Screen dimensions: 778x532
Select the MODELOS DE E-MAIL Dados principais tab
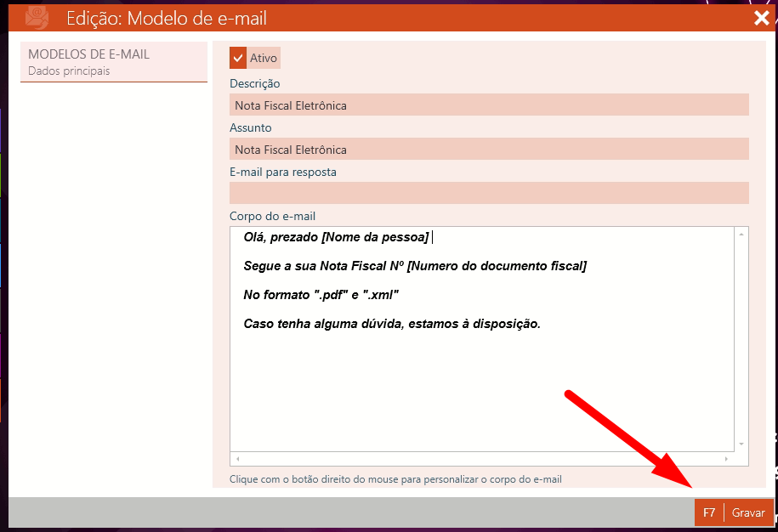pyautogui.click(x=113, y=62)
